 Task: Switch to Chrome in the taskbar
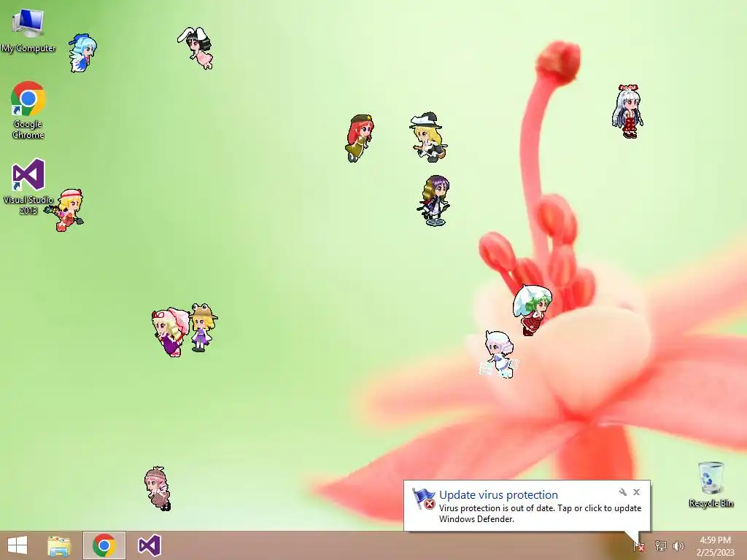coord(104,545)
